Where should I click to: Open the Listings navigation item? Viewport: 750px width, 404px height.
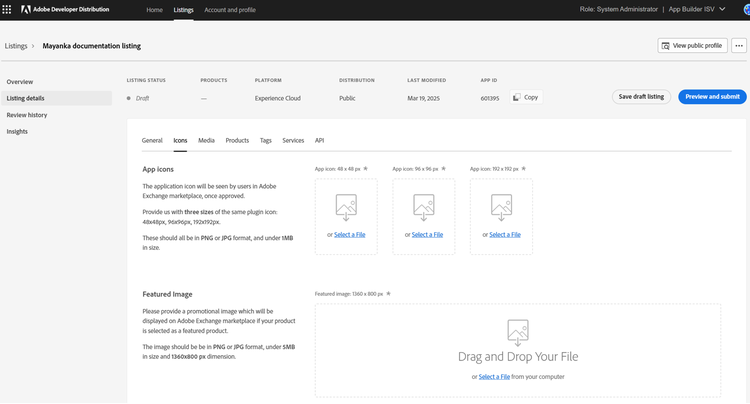[x=184, y=10]
